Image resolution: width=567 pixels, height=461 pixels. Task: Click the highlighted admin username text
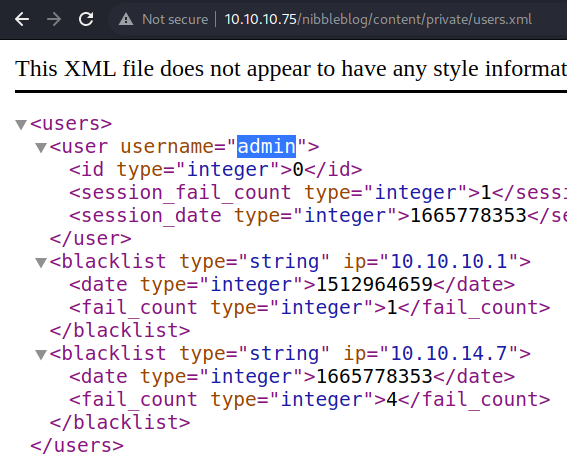pyautogui.click(x=267, y=146)
